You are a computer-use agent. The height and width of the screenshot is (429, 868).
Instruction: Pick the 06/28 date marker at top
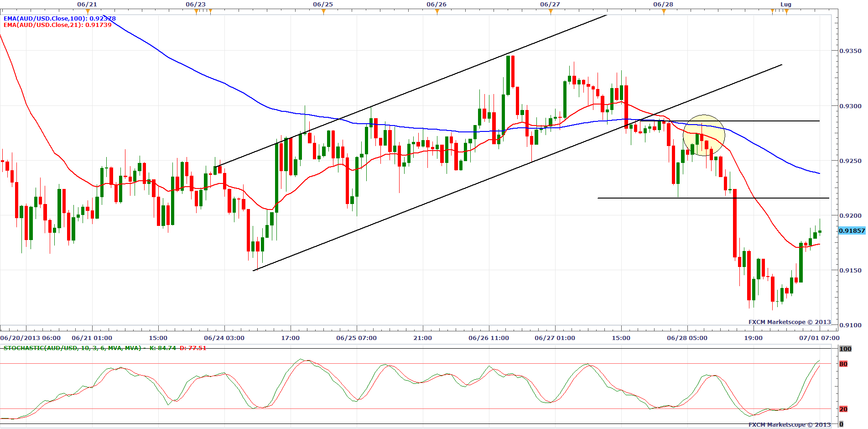tap(663, 5)
